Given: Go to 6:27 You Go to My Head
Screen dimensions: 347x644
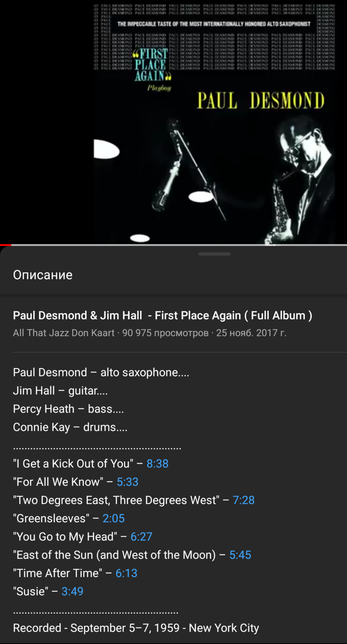Looking at the screenshot, I should 142,537.
